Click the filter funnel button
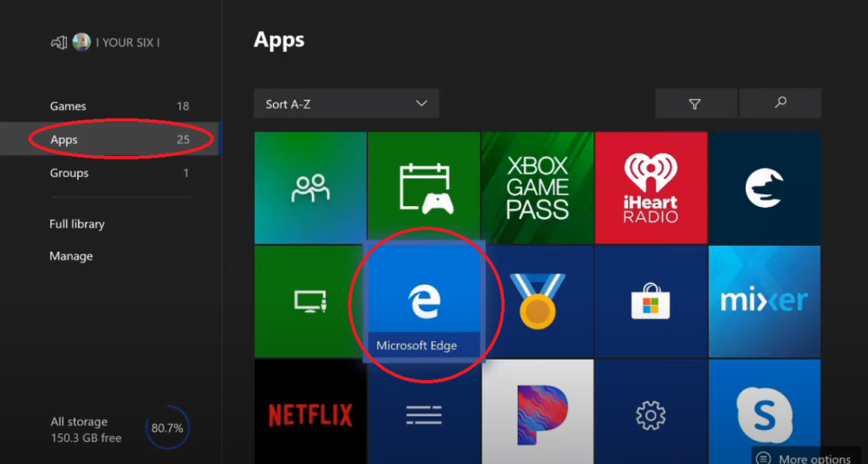Viewport: 868px width, 464px height. click(x=696, y=103)
